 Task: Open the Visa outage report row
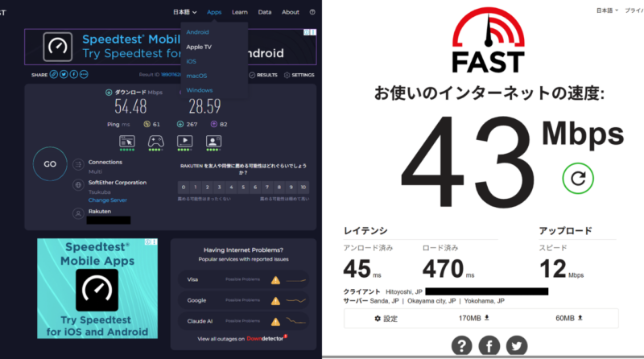(x=244, y=280)
